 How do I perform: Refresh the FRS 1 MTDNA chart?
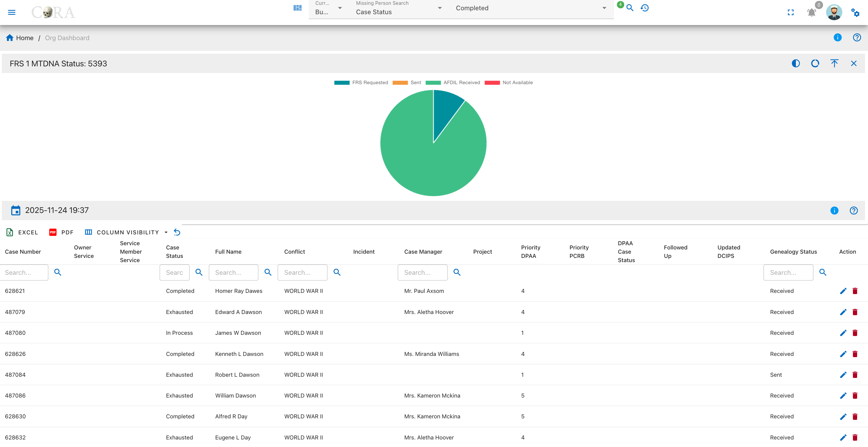(815, 63)
